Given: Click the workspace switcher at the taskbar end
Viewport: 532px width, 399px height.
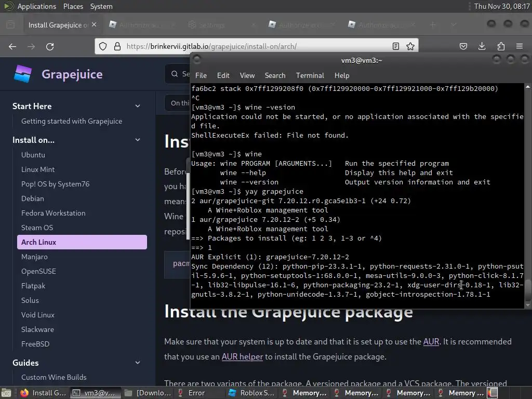Looking at the screenshot, I should (493, 393).
